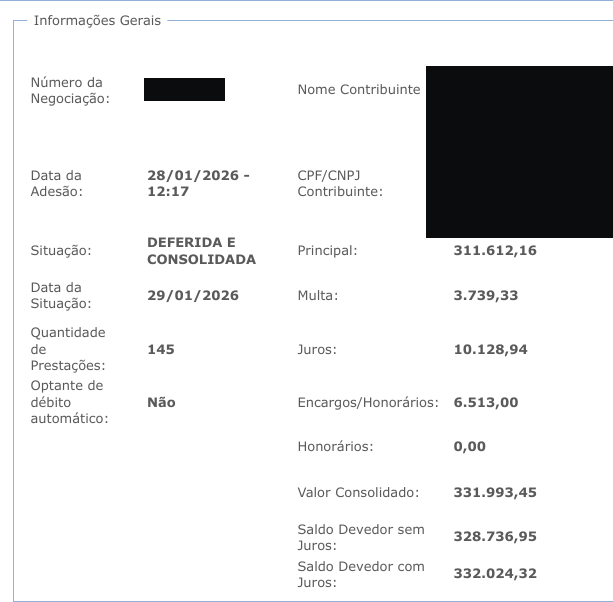Viewport: 613px width, 602px height.
Task: Select the Número da Negociação label
Action: tap(70, 90)
